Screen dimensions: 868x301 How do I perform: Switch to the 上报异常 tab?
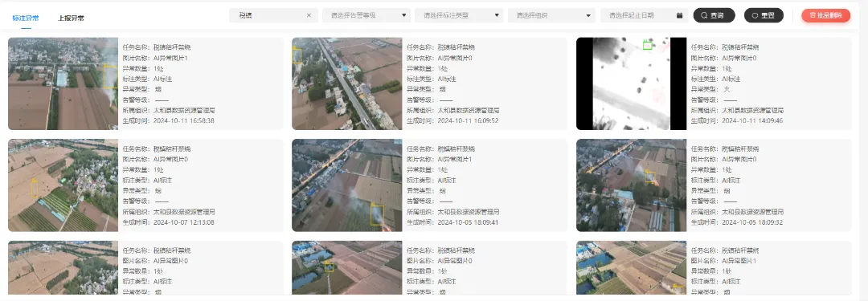click(71, 18)
